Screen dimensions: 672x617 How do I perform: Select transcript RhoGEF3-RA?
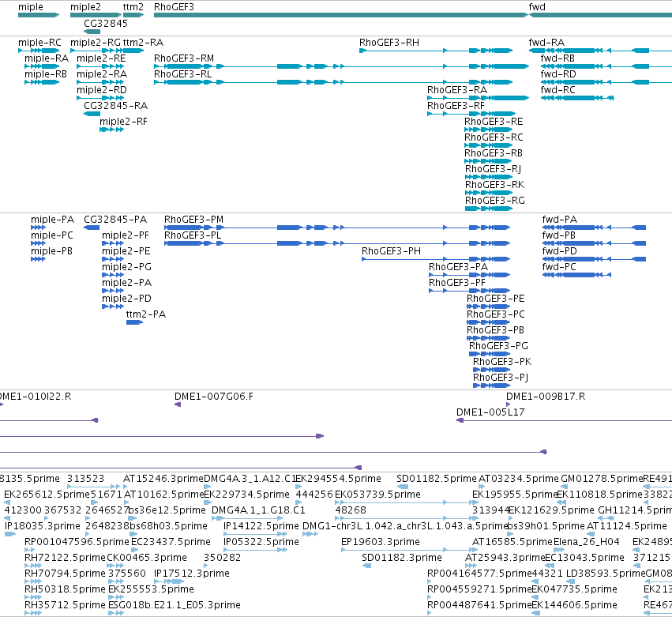478,98
